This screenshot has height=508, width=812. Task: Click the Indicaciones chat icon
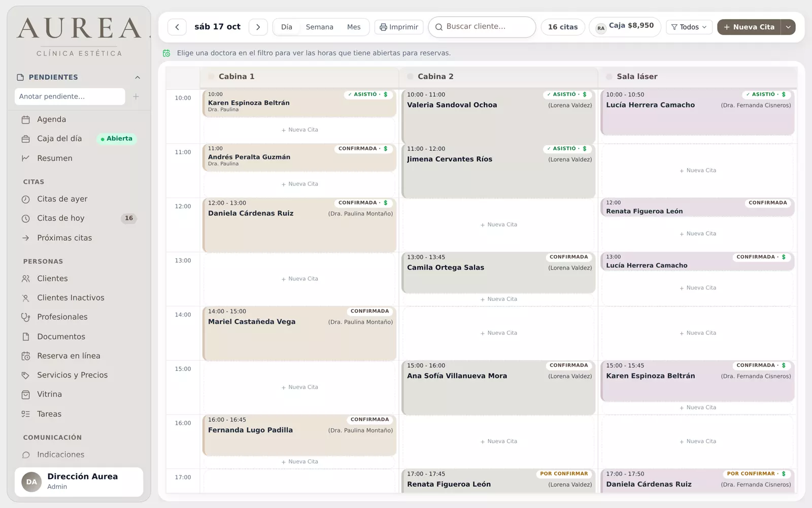point(26,455)
